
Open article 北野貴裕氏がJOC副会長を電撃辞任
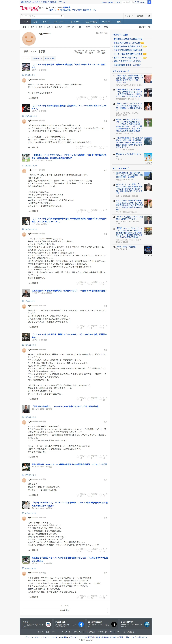pos(69,291)
